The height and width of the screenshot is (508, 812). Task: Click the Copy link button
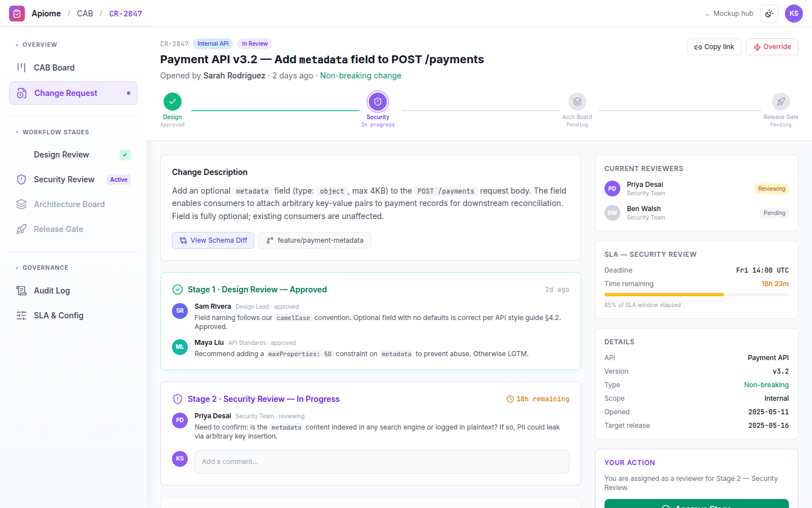click(x=714, y=47)
